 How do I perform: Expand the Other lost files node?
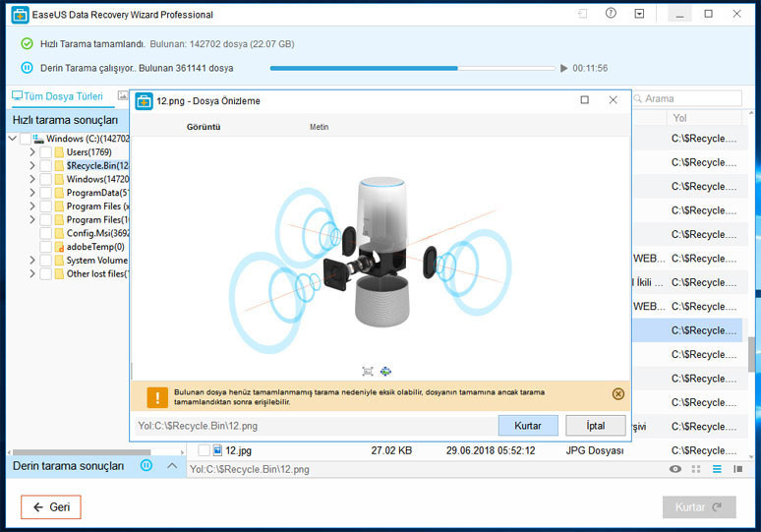point(32,273)
